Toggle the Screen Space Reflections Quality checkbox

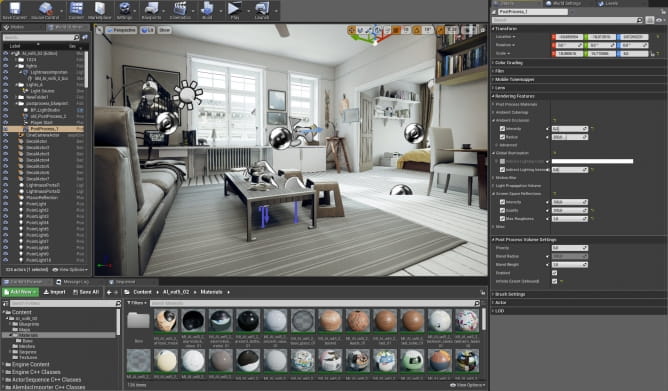click(502, 210)
